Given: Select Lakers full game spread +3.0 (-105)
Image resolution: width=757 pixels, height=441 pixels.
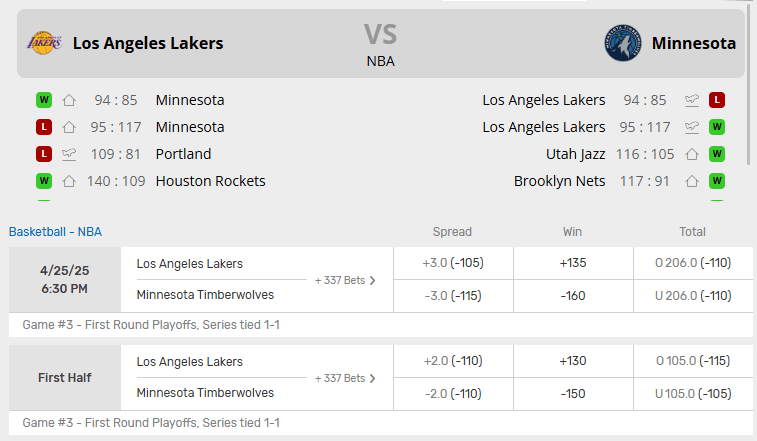Looking at the screenshot, I should pos(453,263).
